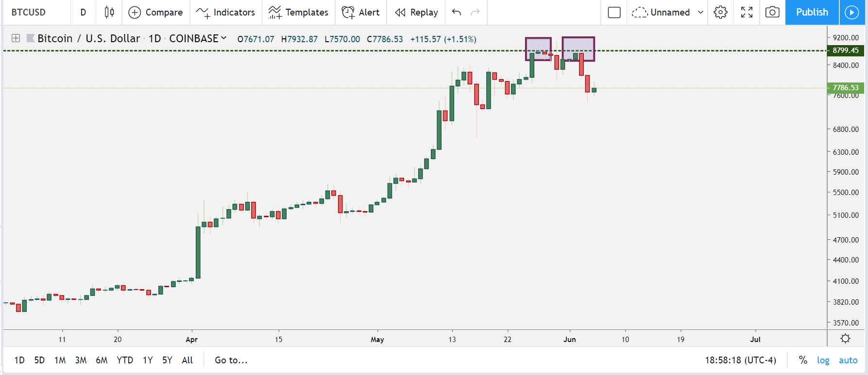Click the play icon beside Publish
Image resolution: width=868 pixels, height=375 pixels.
click(852, 12)
